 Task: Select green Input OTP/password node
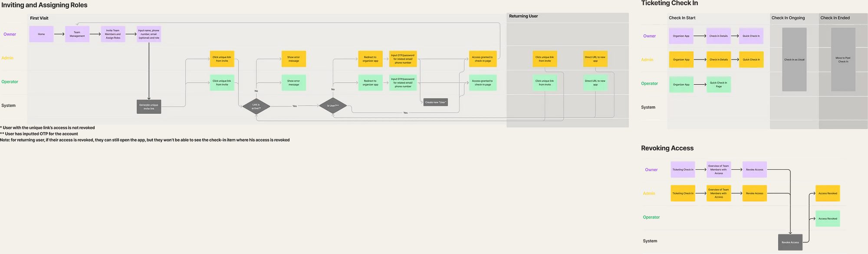[403, 82]
